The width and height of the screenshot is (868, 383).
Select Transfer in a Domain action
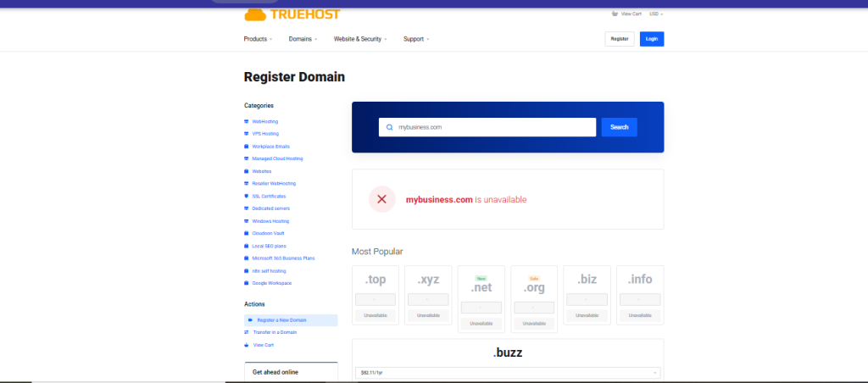275,333
